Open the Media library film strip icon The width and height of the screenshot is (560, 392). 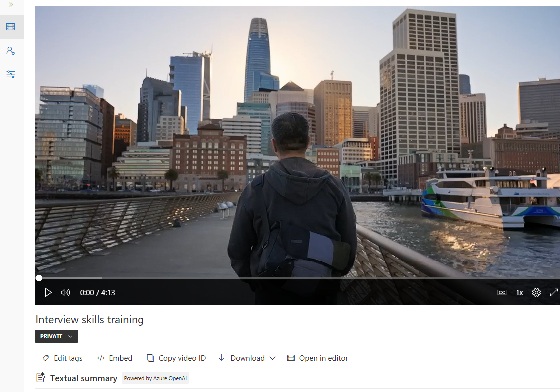[11, 26]
